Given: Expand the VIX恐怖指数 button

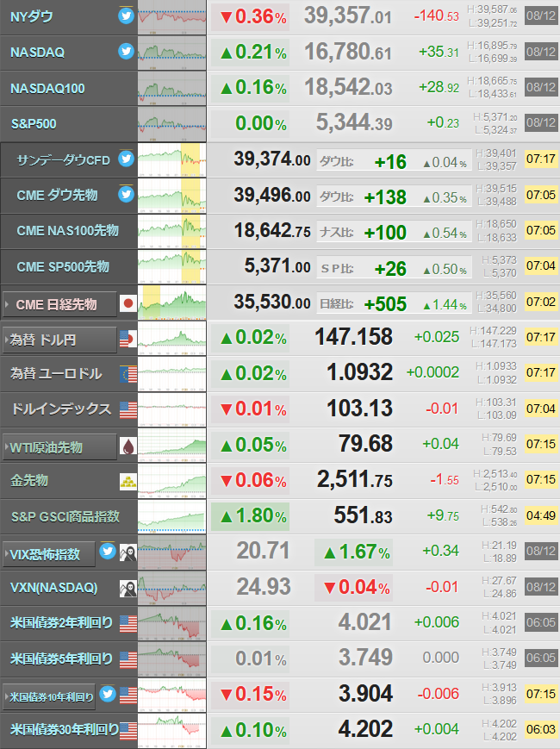Looking at the screenshot, I should (x=49, y=554).
